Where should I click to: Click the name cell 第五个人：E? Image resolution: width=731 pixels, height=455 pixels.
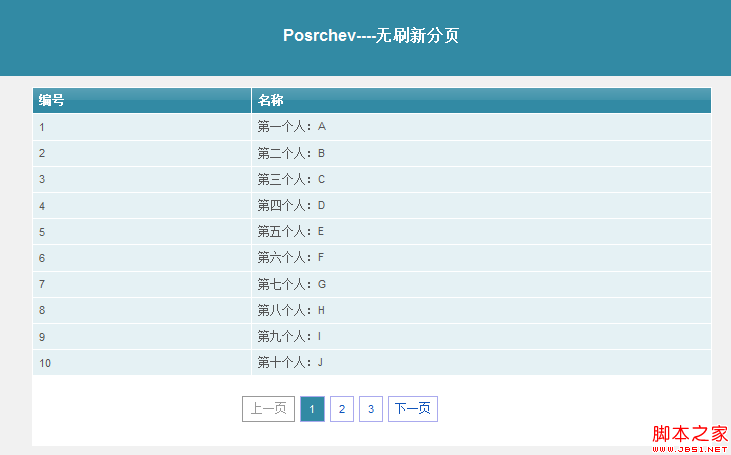(292, 231)
